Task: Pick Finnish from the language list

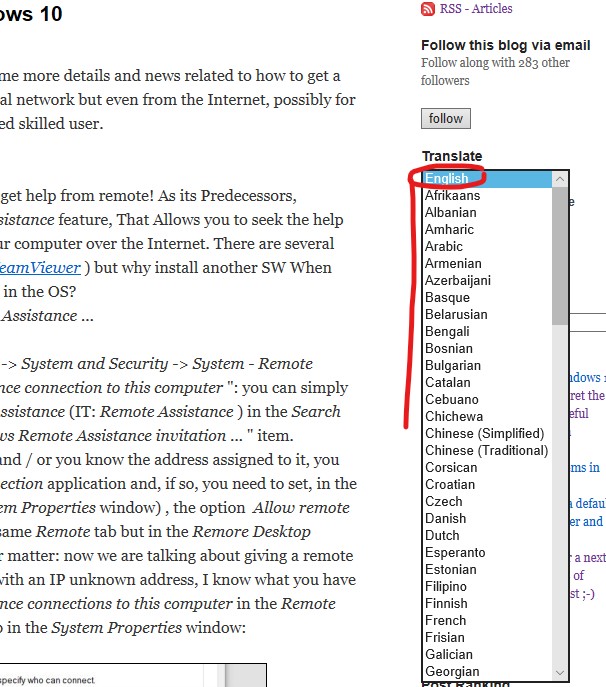Action: pos(446,604)
